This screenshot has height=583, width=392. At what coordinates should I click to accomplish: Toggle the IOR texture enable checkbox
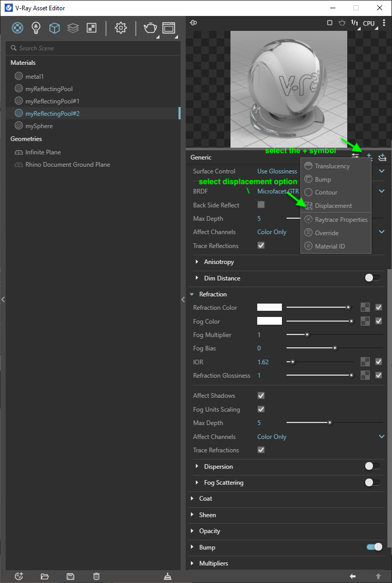(x=379, y=362)
